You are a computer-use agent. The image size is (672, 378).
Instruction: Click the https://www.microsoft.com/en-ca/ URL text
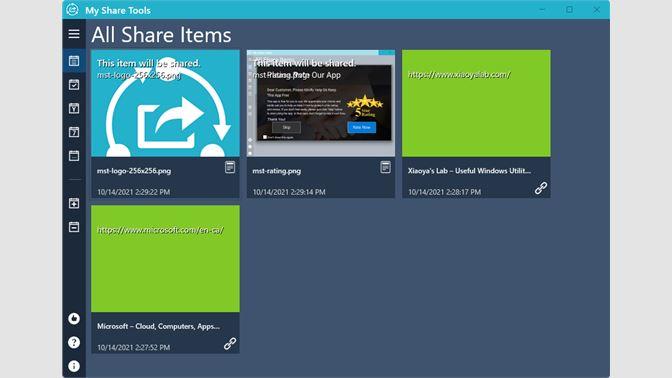(160, 230)
